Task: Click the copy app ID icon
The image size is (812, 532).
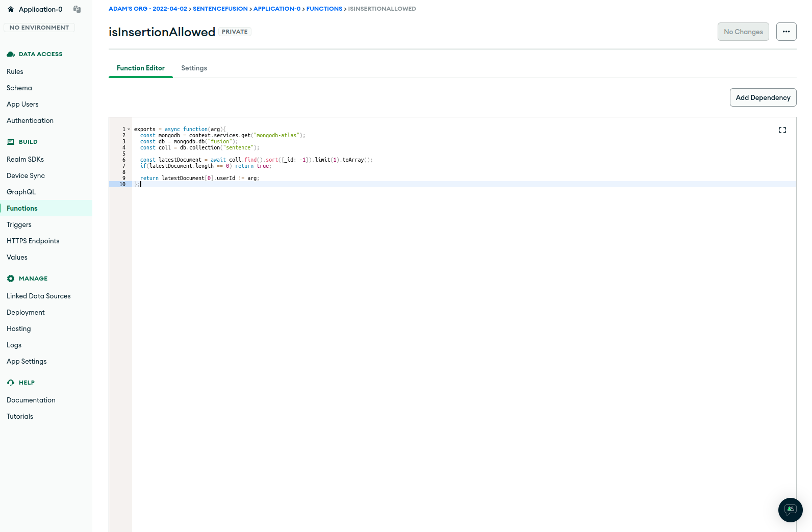Action: click(x=77, y=9)
